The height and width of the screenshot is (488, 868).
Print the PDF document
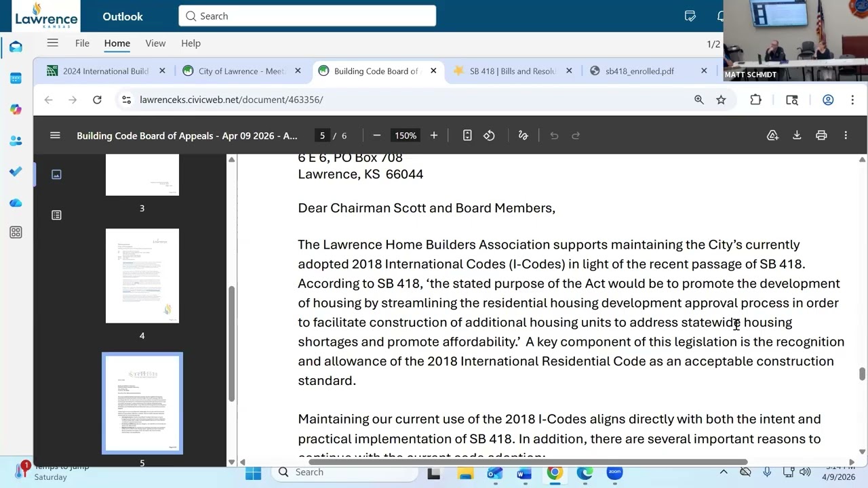coord(821,136)
